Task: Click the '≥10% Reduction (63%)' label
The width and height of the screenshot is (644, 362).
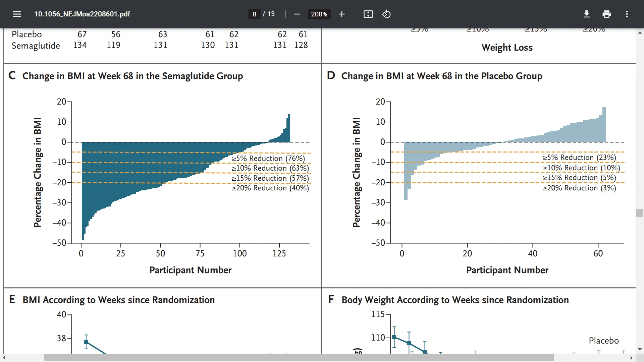Action: [x=270, y=168]
